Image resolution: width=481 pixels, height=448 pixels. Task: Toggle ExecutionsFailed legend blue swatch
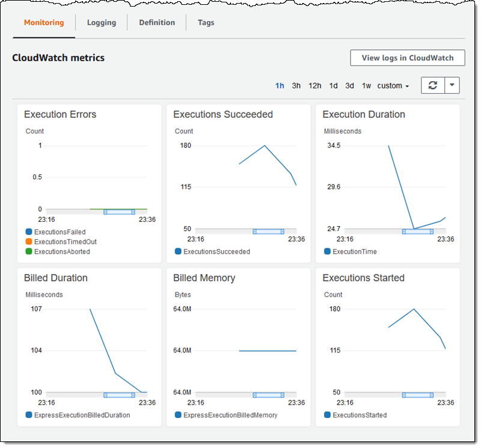(x=29, y=232)
